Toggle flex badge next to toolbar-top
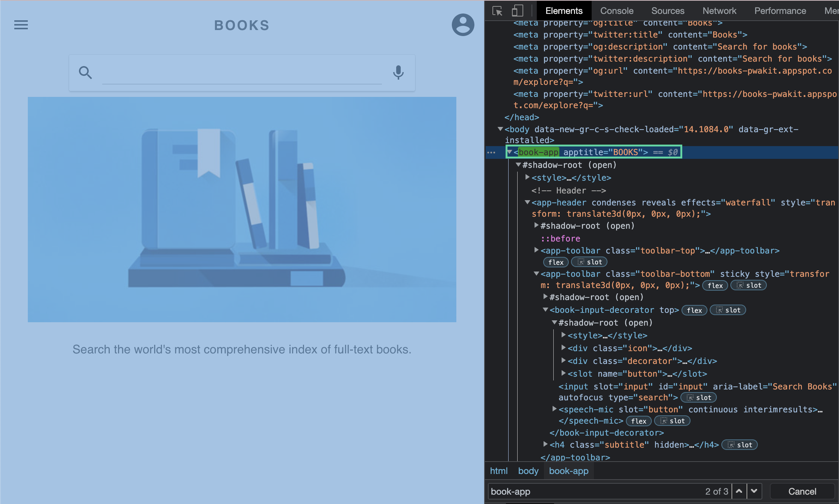This screenshot has height=504, width=839. 556,262
